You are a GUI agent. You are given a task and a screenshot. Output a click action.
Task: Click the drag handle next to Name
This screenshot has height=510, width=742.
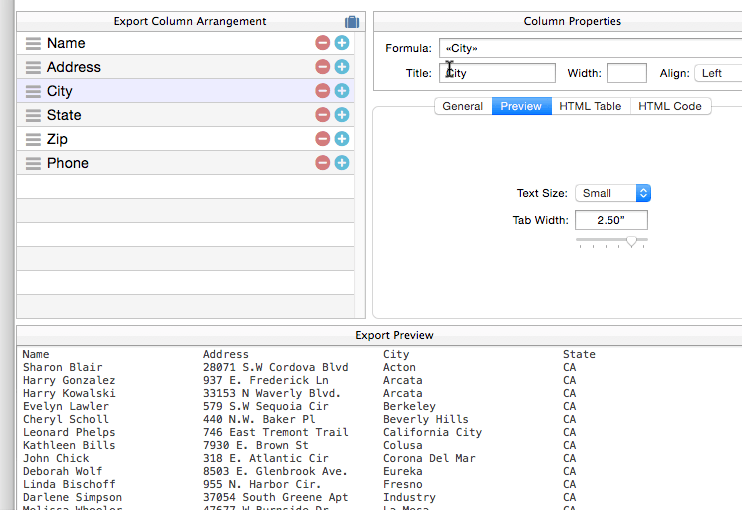coord(33,43)
